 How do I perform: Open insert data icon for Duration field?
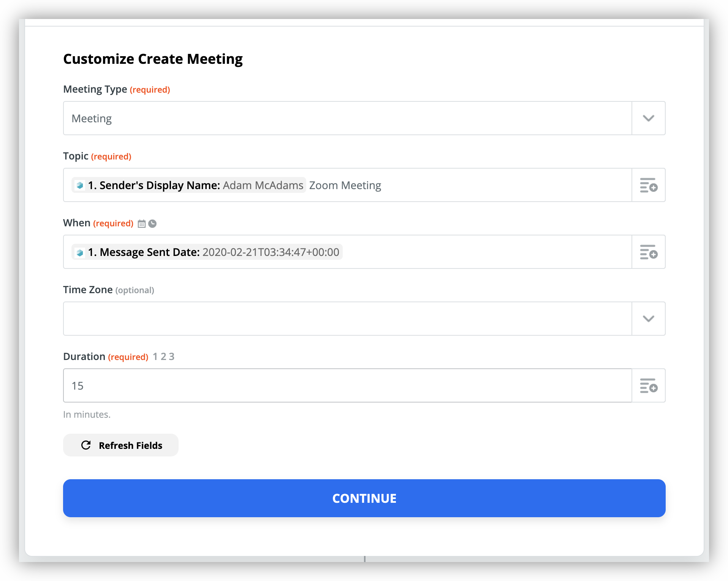(648, 386)
